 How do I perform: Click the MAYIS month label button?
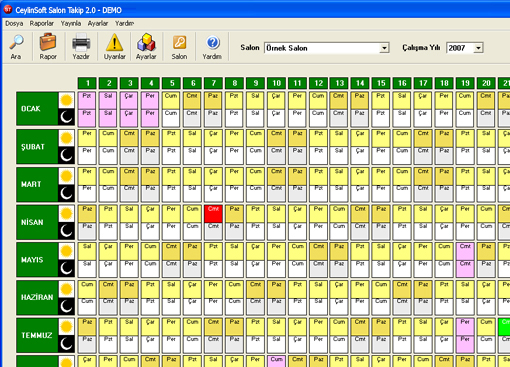(37, 260)
